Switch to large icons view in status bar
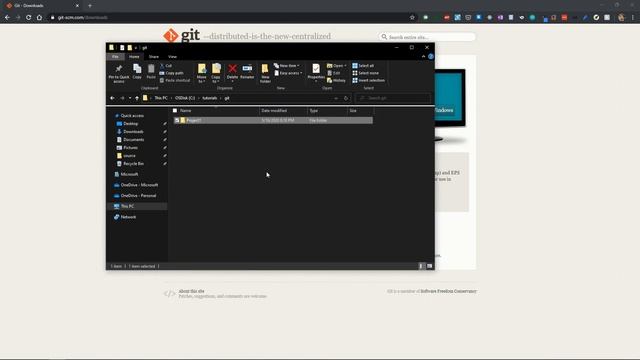This screenshot has width=640, height=360. point(429,266)
